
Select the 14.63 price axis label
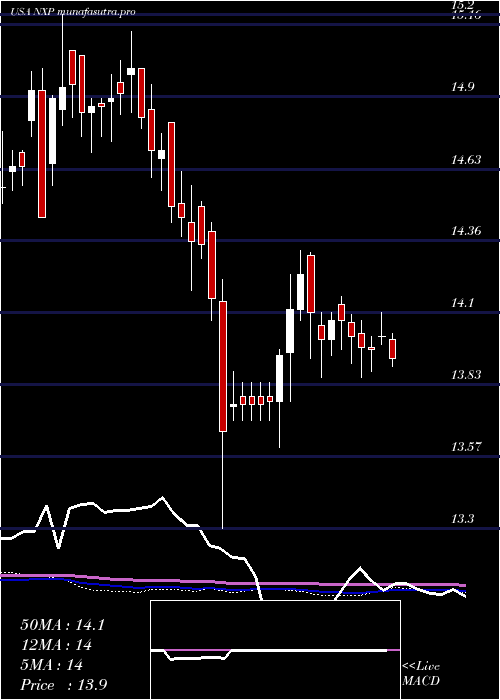click(466, 159)
